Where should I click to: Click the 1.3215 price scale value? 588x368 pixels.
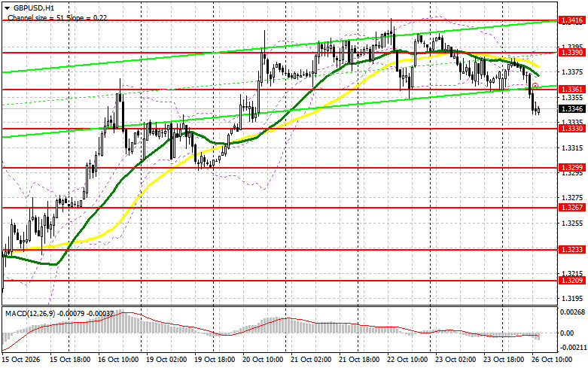[572, 274]
